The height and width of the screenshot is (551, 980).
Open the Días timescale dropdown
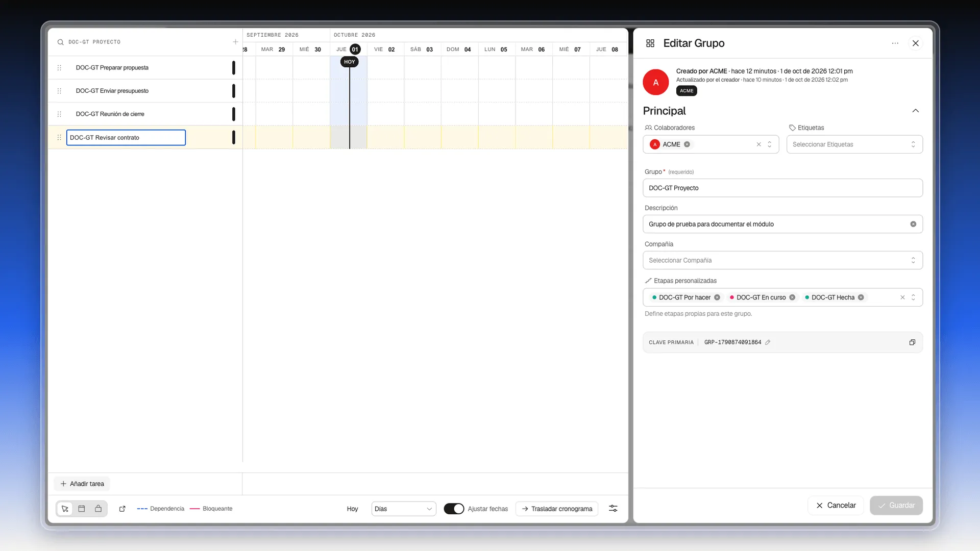click(x=404, y=509)
